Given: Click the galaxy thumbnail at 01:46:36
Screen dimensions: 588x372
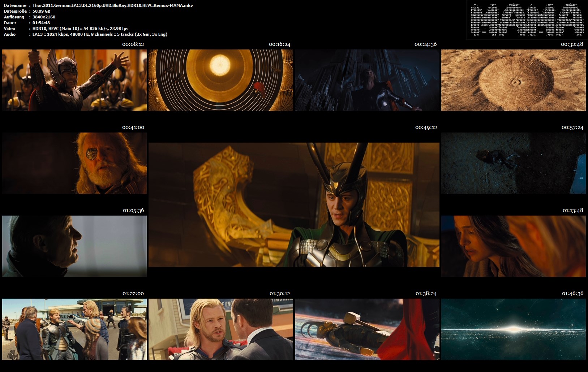Looking at the screenshot, I should click(x=514, y=329).
